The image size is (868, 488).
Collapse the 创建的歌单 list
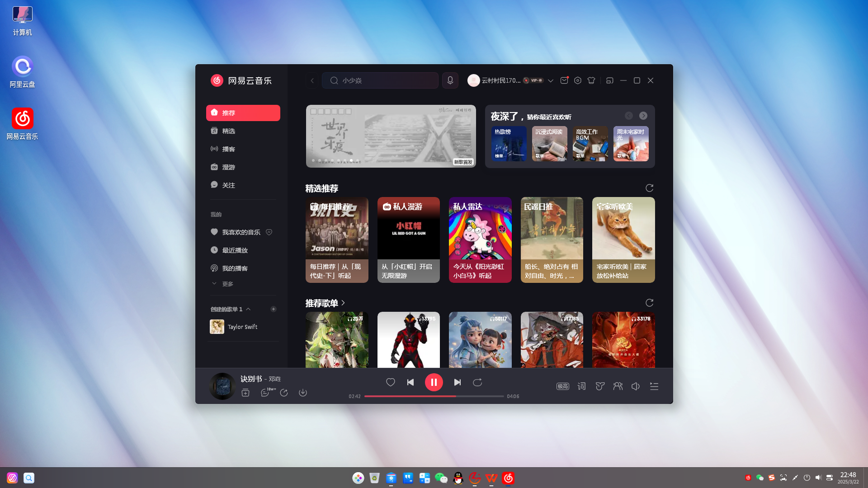coord(248,309)
